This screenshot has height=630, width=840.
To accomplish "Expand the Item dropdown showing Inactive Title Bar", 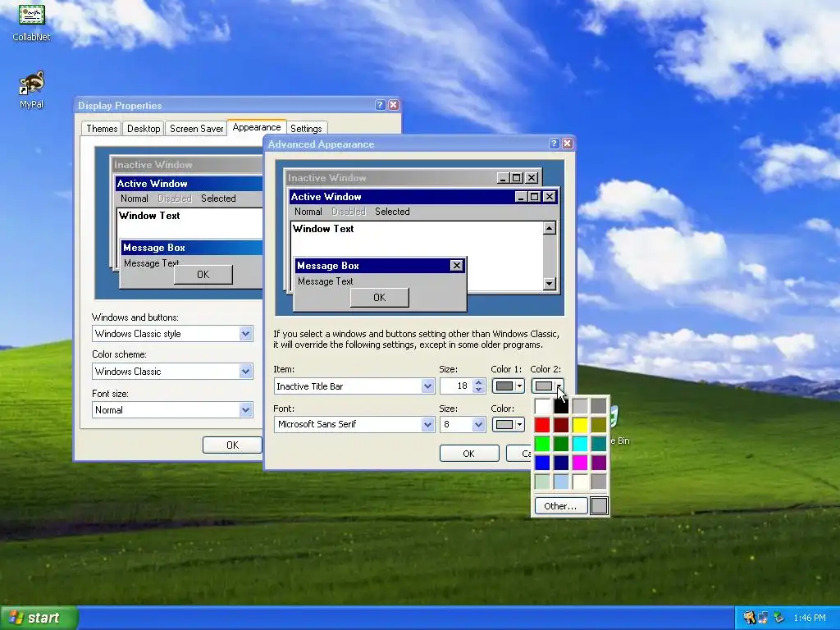I will (x=427, y=386).
